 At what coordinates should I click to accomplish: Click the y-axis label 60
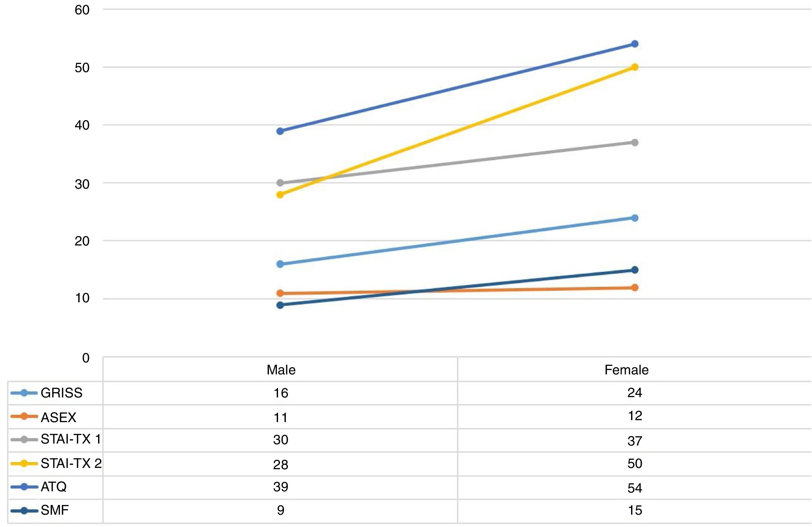tap(82, 10)
